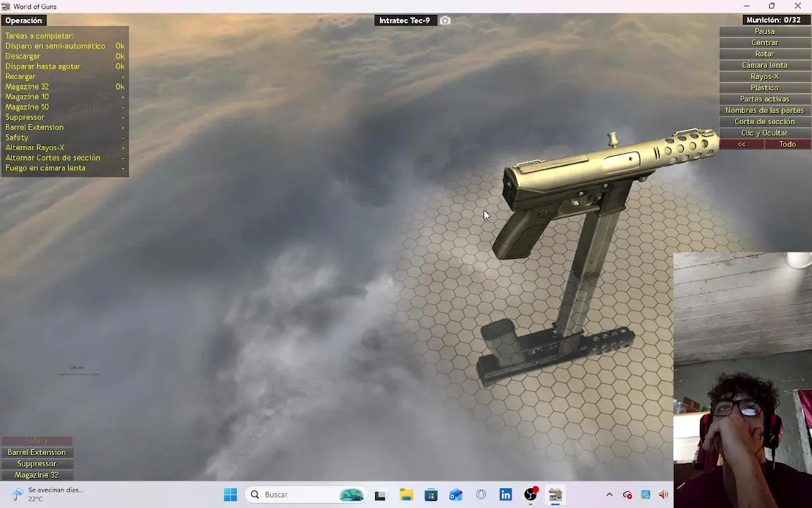The height and width of the screenshot is (508, 812).
Task: Toggle Cámara lenta slow motion
Action: [764, 66]
